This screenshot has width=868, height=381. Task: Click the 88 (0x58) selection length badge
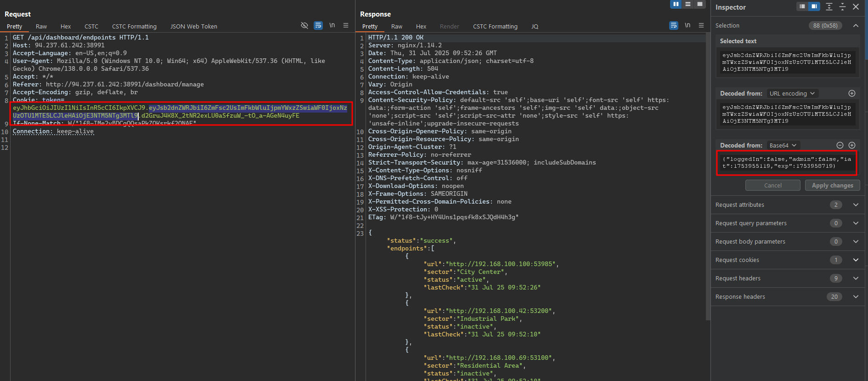click(x=825, y=26)
